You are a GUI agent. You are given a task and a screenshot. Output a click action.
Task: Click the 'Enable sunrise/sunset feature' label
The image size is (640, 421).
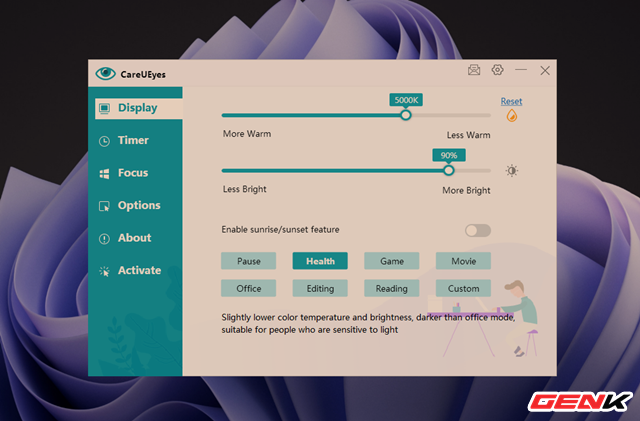click(x=280, y=229)
